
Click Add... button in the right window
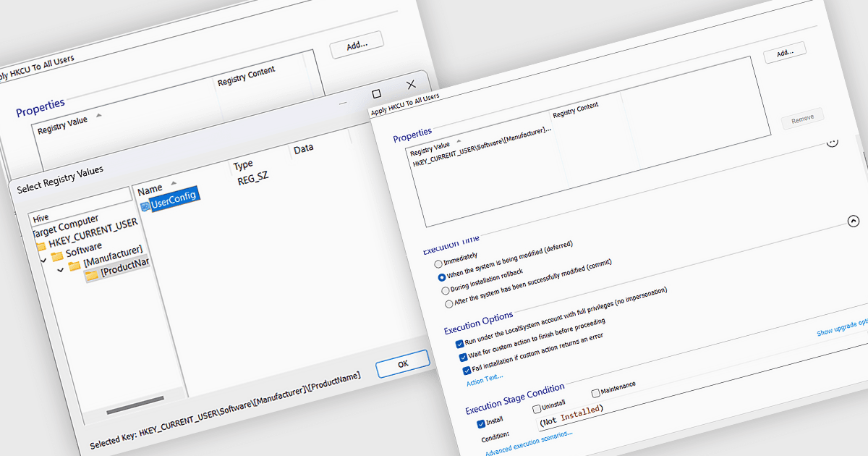[x=785, y=54]
